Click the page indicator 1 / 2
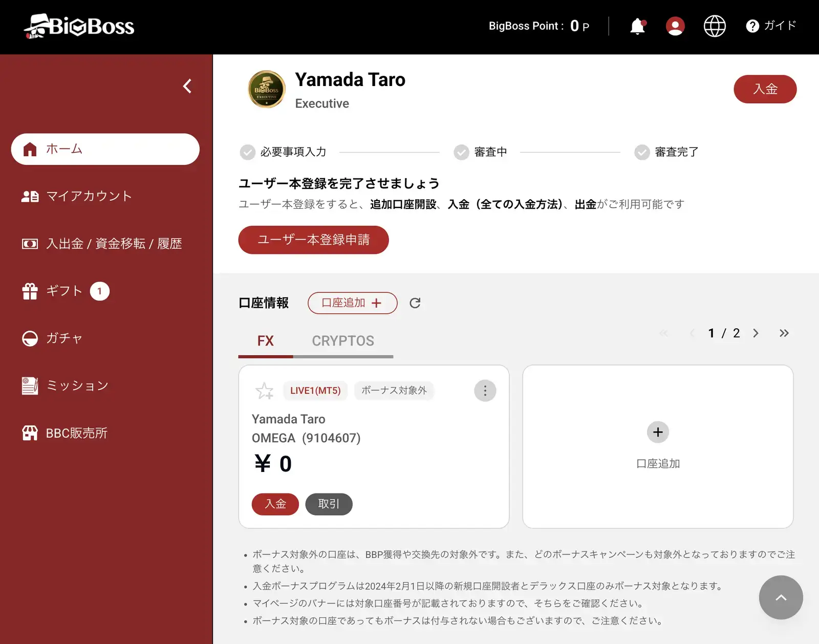This screenshot has width=819, height=644. [x=724, y=333]
